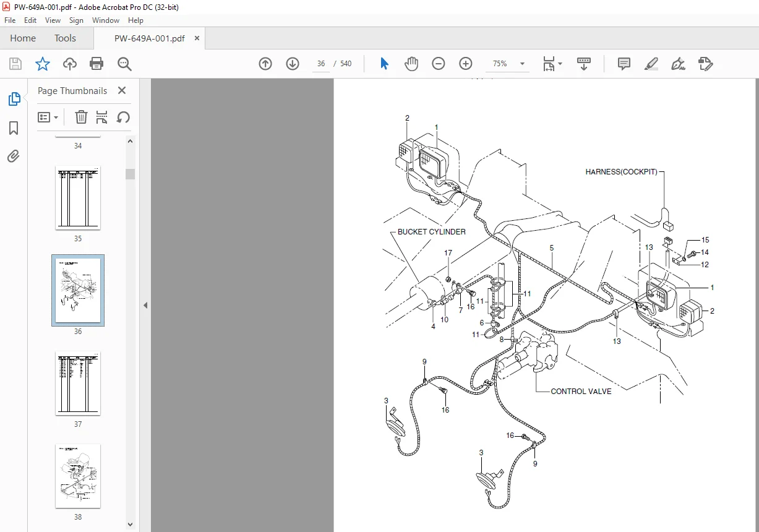Viewport: 759px width, 532px height.
Task: Open the stamp tool icon
Action: pos(706,64)
